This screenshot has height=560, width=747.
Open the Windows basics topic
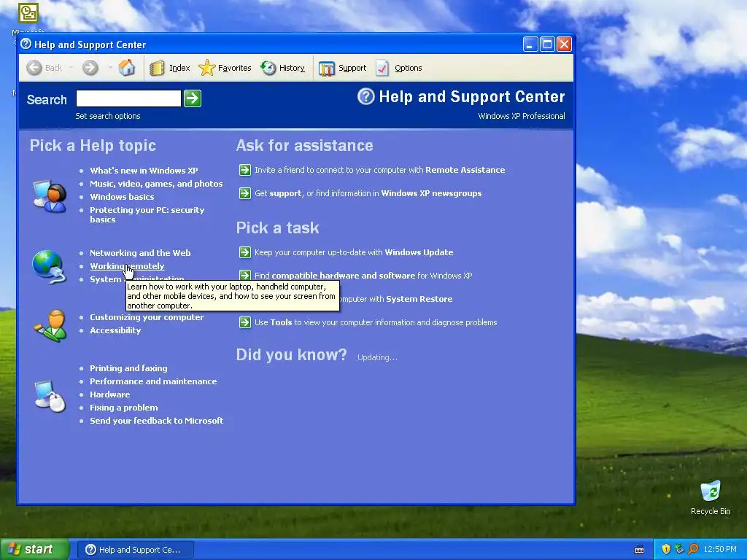coord(122,197)
